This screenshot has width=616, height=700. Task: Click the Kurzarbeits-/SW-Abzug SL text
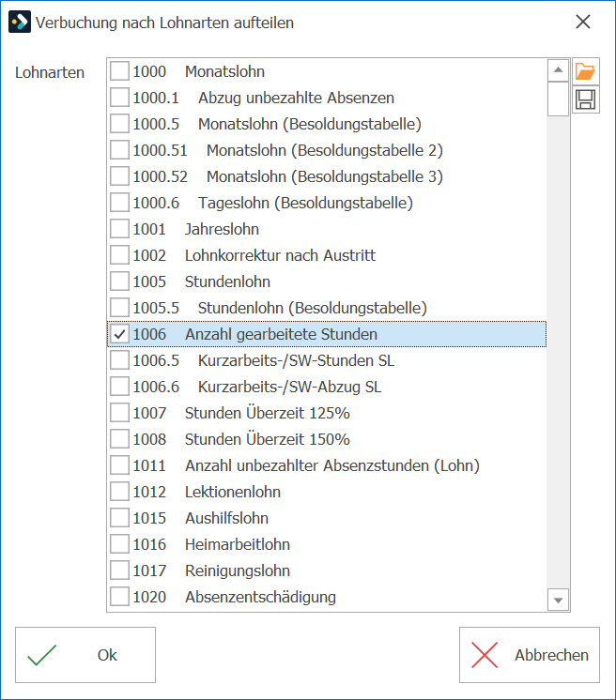click(x=290, y=387)
